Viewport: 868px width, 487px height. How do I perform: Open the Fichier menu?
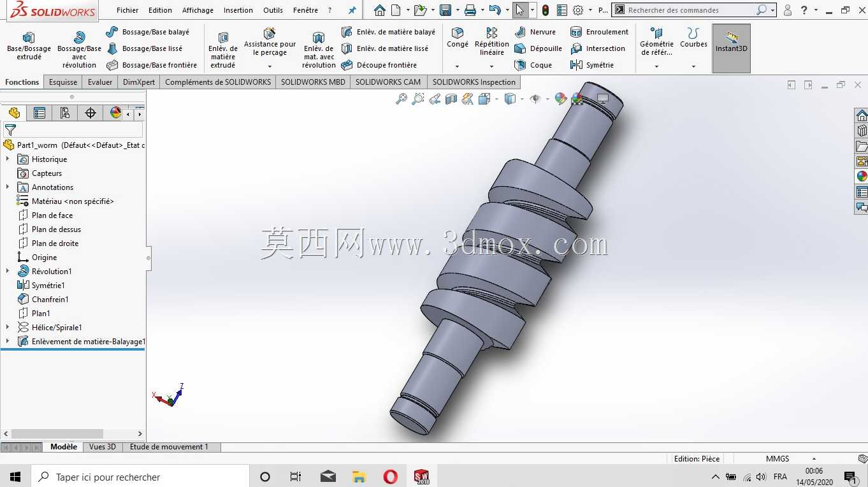[x=127, y=10]
